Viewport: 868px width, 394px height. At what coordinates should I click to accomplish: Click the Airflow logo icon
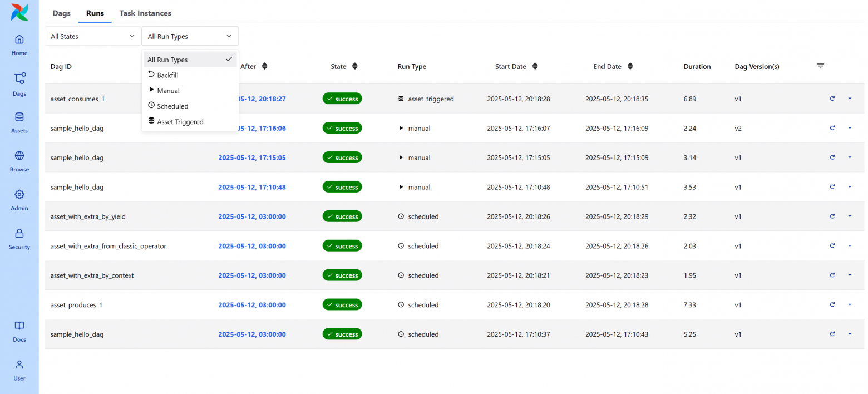(x=19, y=12)
